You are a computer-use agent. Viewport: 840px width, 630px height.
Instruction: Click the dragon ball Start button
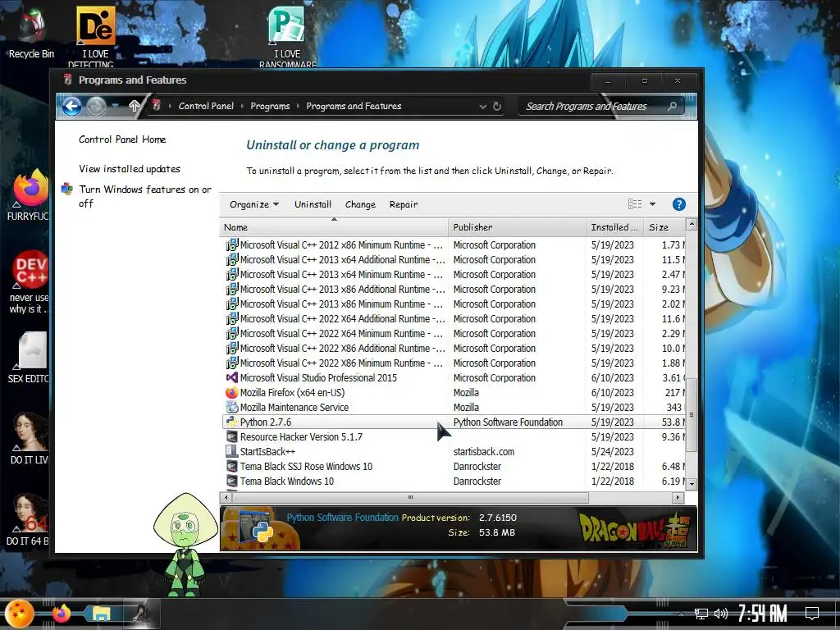click(20, 614)
